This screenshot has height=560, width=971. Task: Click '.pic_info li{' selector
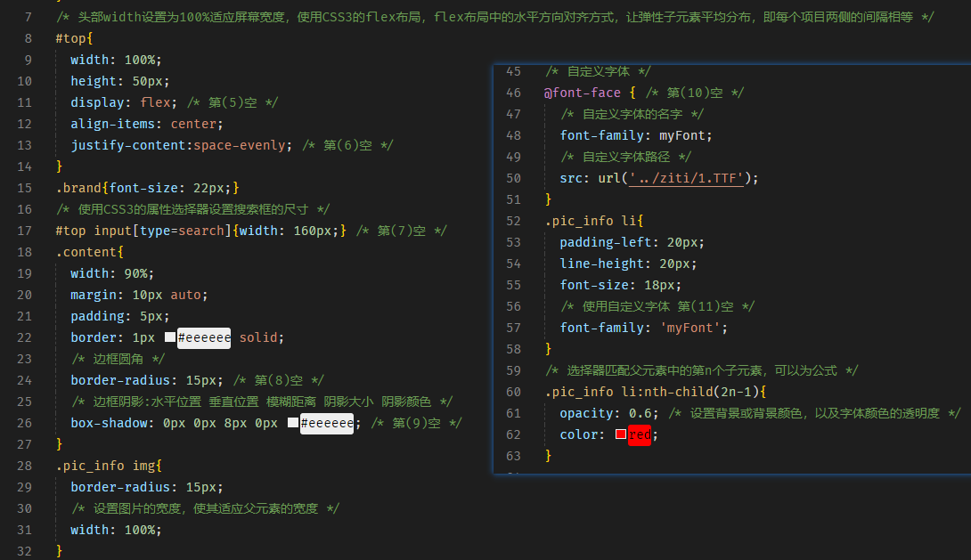(x=594, y=221)
